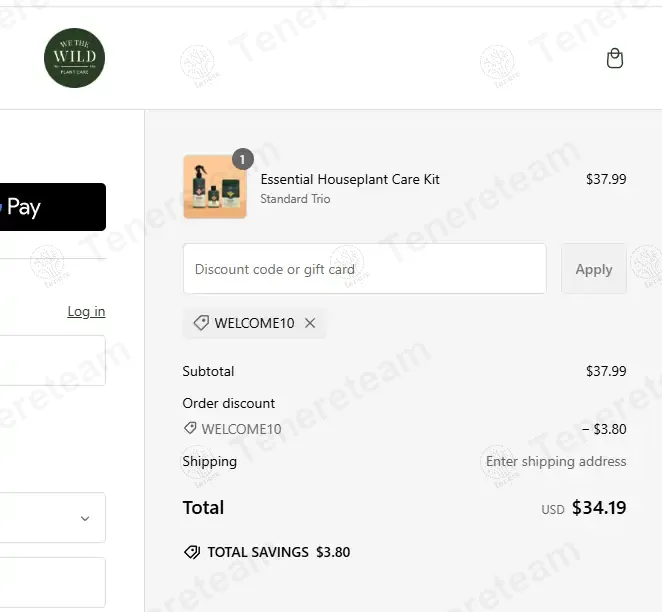
Task: Click the tag icon on the WELCOME10 chip
Action: 201,323
